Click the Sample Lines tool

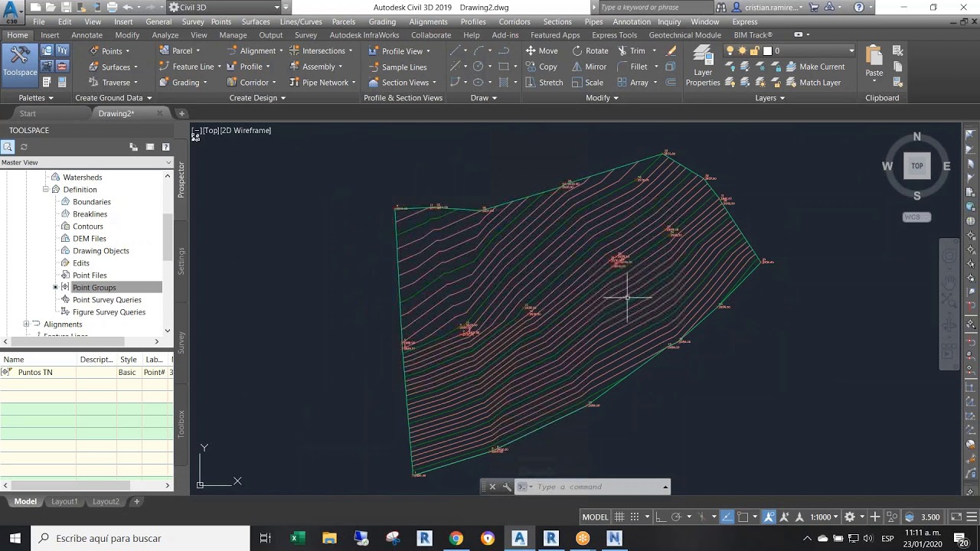tap(397, 67)
